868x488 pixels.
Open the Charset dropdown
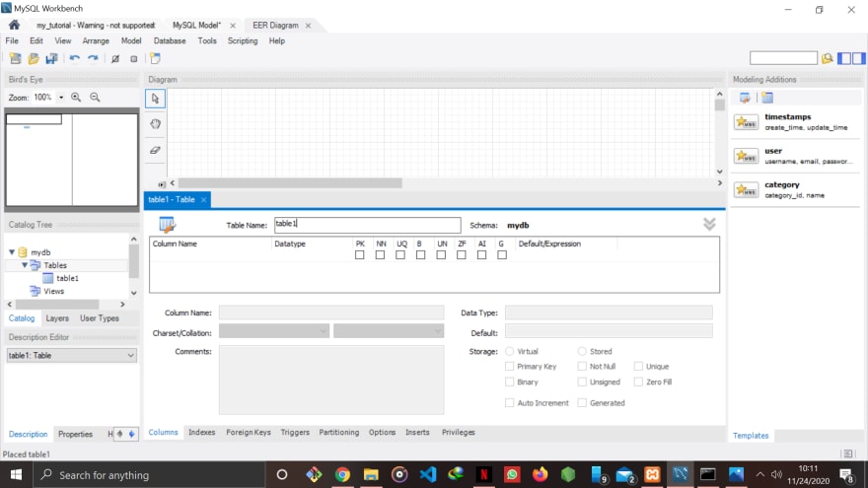[x=274, y=331]
